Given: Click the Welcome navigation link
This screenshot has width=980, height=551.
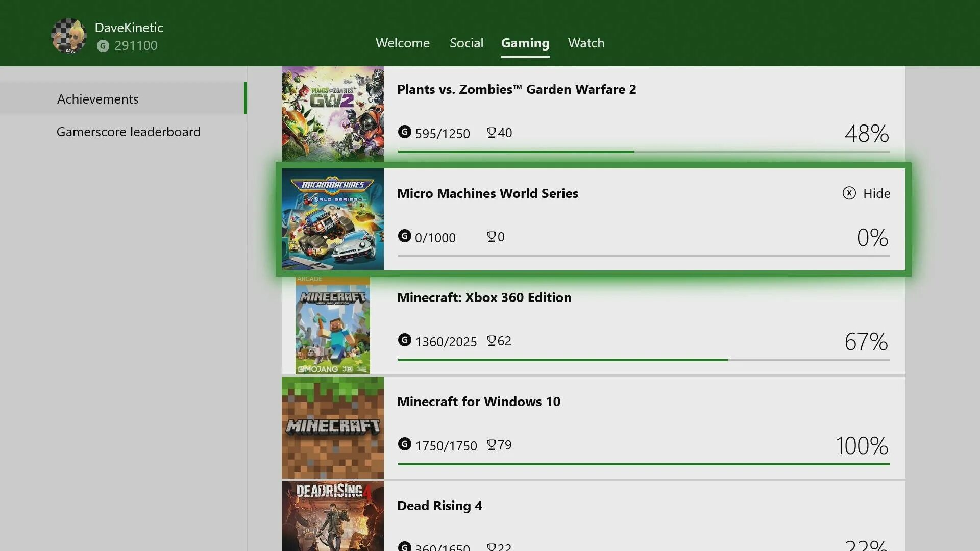Looking at the screenshot, I should point(403,42).
